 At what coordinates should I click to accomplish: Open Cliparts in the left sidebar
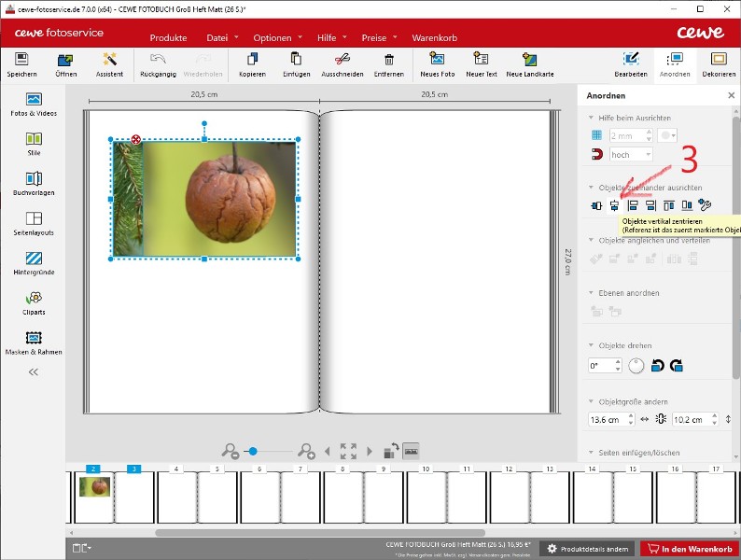coord(34,302)
